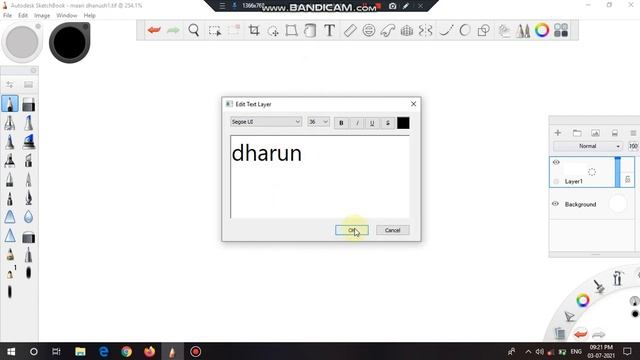The width and height of the screenshot is (640, 360).
Task: Click the black color puck
Action: tap(69, 42)
